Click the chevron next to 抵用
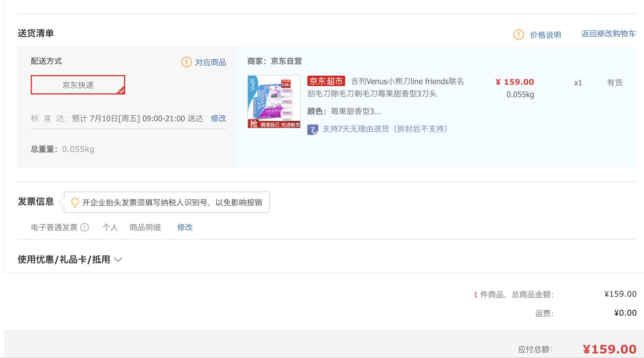Image resolution: width=644 pixels, height=358 pixels. tap(118, 260)
